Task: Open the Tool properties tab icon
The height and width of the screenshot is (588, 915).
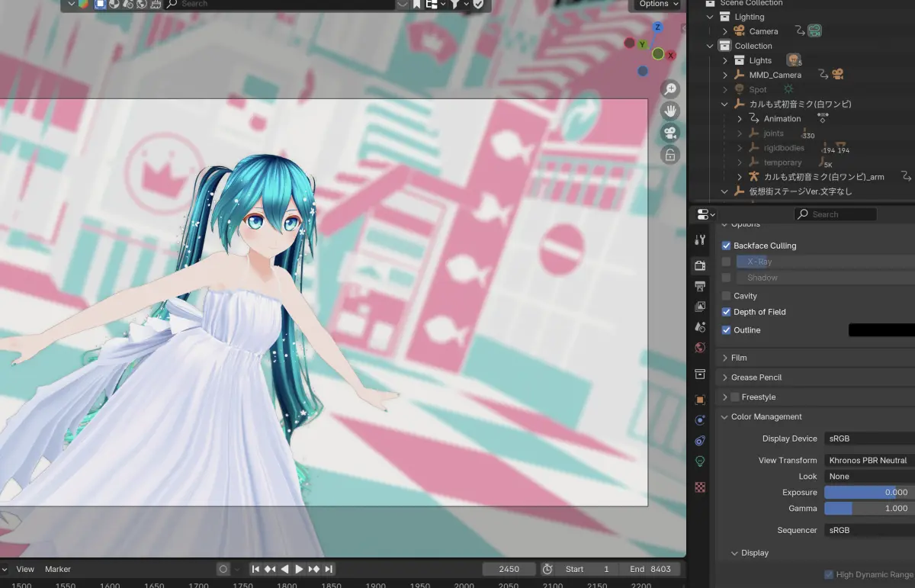Action: [700, 239]
